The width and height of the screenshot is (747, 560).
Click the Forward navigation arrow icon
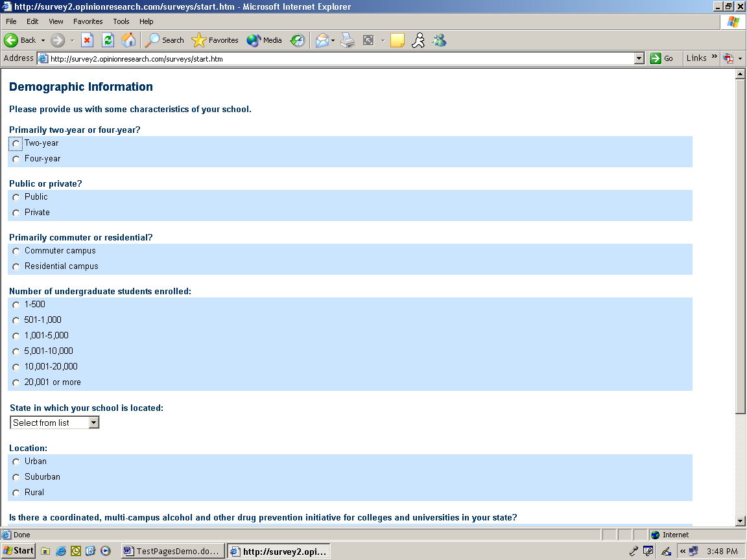(x=58, y=40)
